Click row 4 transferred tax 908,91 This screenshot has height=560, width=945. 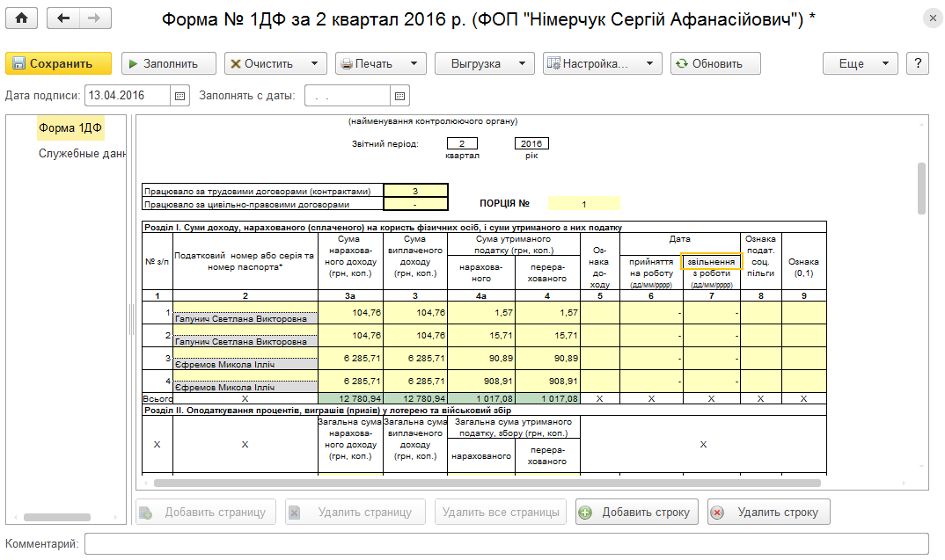coord(548,382)
